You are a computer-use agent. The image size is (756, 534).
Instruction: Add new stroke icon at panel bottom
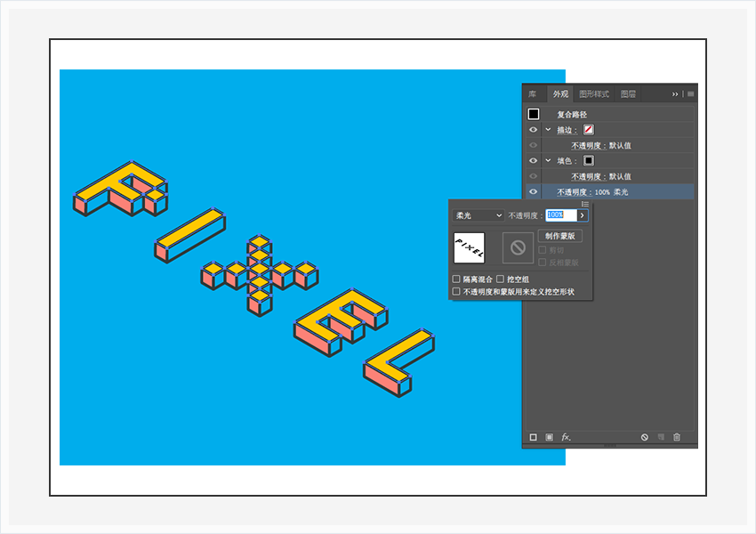coord(534,437)
